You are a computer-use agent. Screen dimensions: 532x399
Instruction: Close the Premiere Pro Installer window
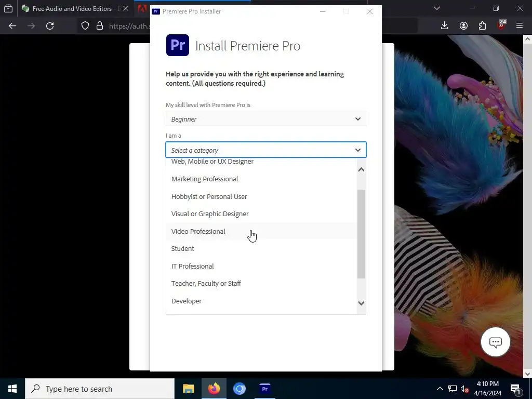pos(370,11)
